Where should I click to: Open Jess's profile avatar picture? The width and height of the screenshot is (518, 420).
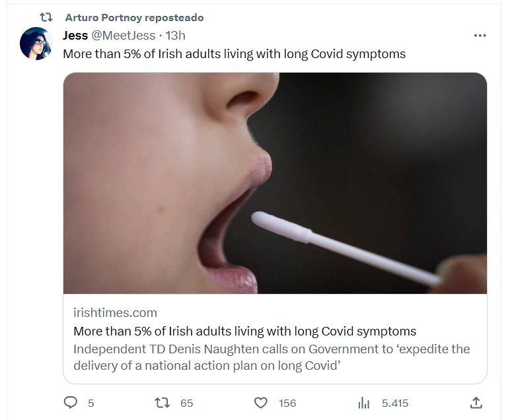click(x=36, y=44)
